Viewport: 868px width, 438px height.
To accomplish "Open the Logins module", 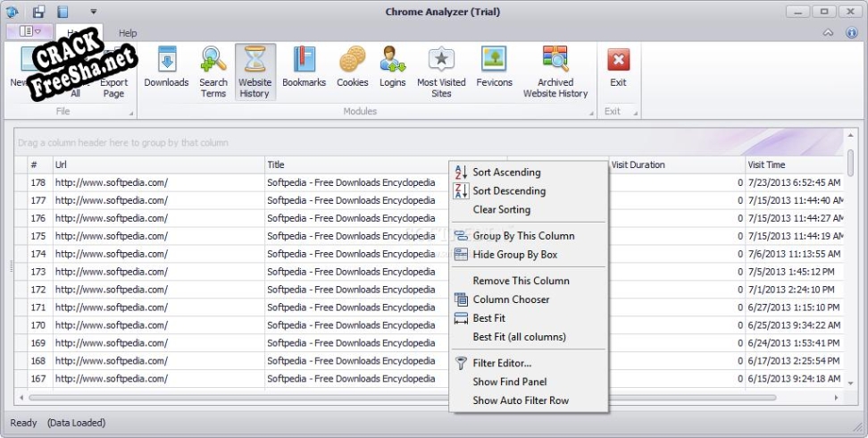I will [x=392, y=70].
